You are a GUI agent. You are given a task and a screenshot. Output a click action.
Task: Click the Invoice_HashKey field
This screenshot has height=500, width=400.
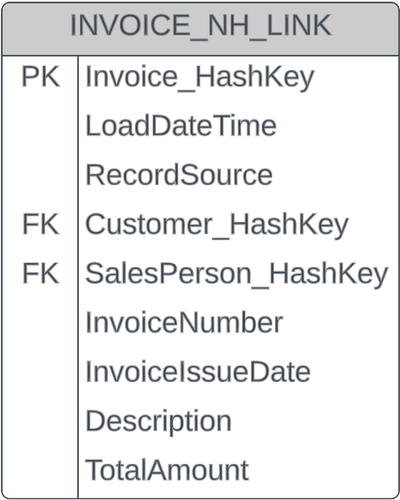[200, 77]
